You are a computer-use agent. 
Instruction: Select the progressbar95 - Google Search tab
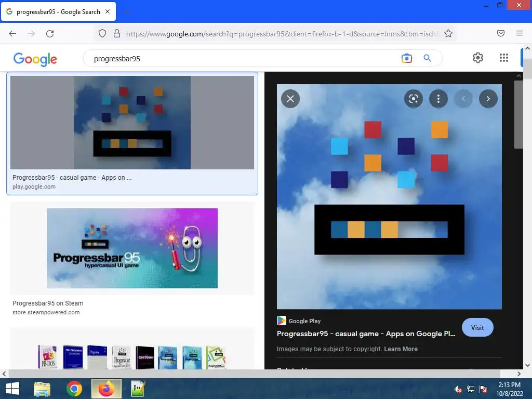pos(58,11)
